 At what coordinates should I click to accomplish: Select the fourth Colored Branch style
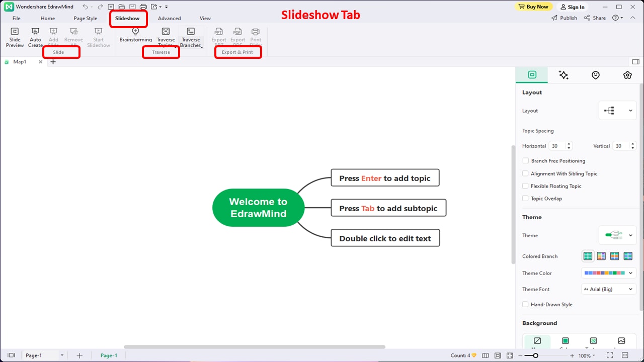(628, 256)
